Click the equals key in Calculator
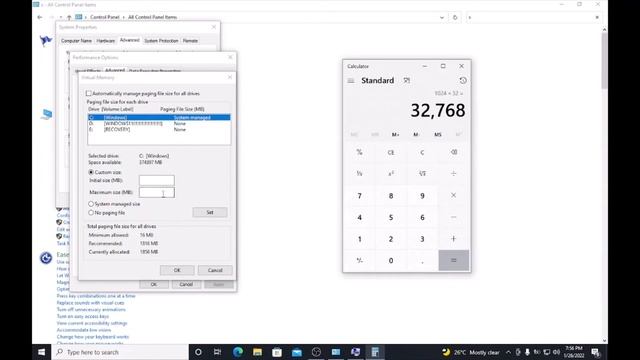Image resolution: width=640 pixels, height=360 pixels. [453, 260]
